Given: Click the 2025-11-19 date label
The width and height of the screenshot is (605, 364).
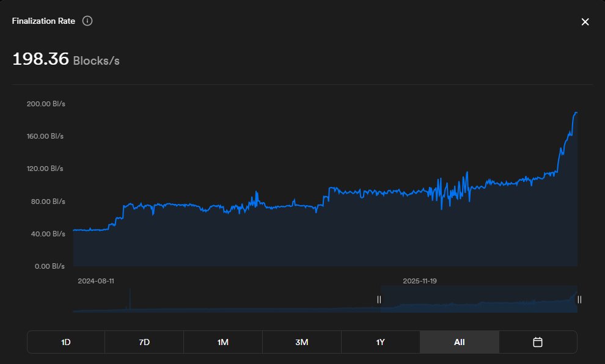Looking at the screenshot, I should 420,281.
